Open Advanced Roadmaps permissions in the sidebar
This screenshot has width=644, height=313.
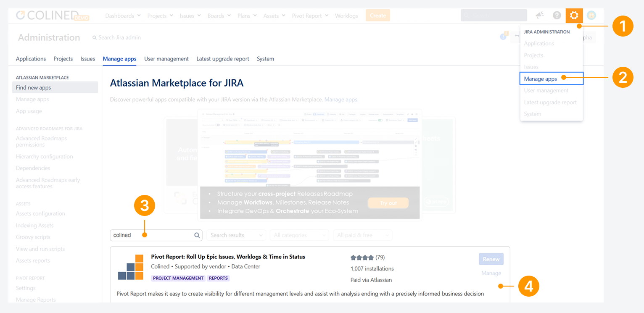(41, 141)
